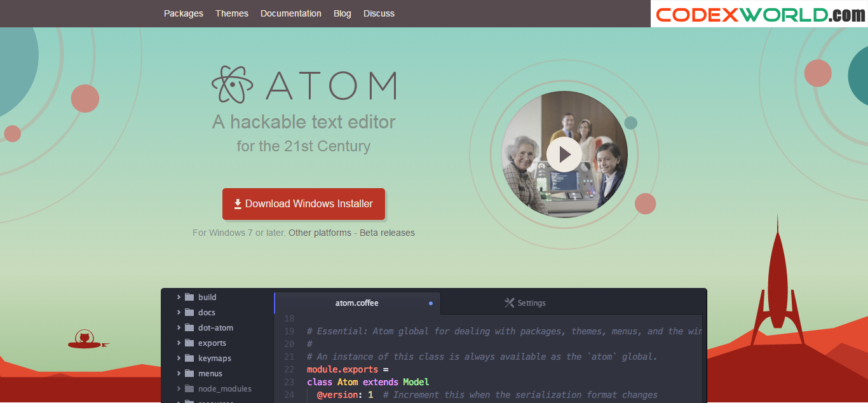
Task: Click the '# An instance of this class' comment
Action: [x=482, y=357]
